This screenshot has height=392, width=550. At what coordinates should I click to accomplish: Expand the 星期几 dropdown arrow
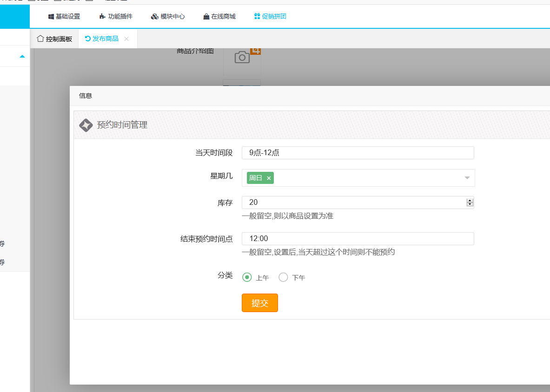click(467, 178)
